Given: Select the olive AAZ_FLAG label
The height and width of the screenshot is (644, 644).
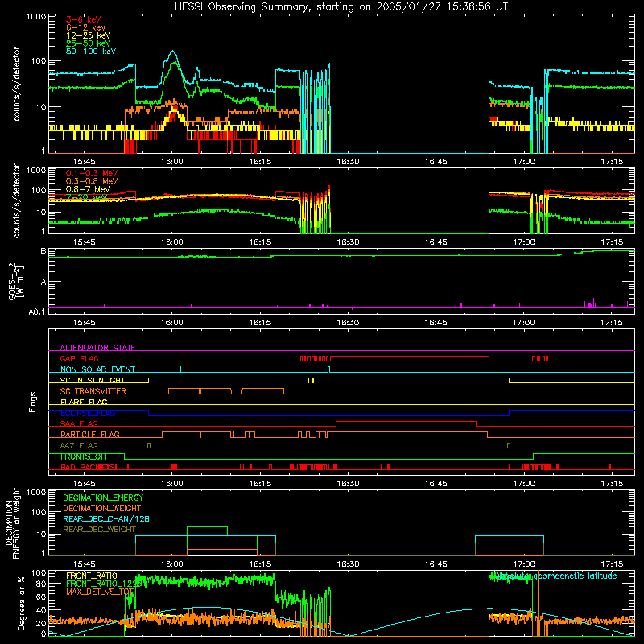Looking at the screenshot, I should 79,446.
